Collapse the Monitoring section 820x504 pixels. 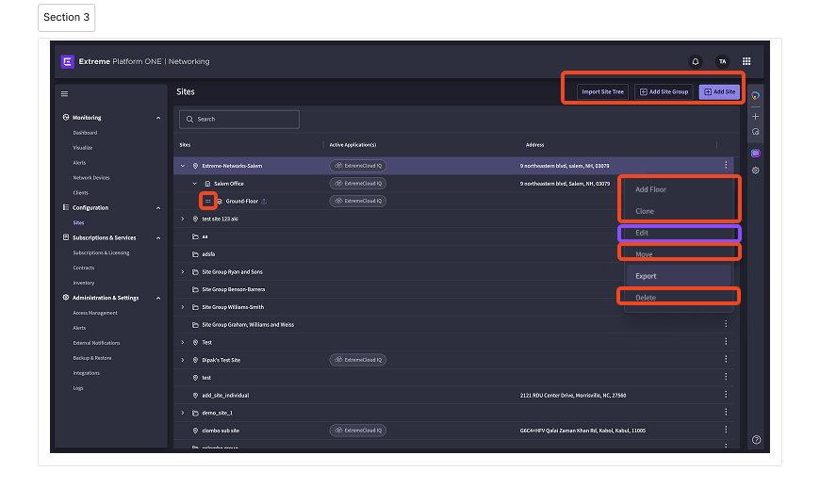coord(158,118)
